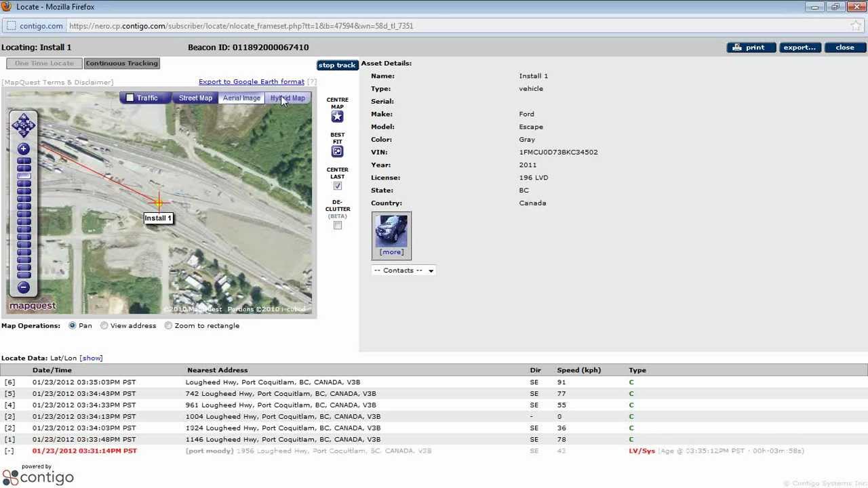This screenshot has height=488, width=868.
Task: Click the Centre Map star icon
Action: pos(337,117)
